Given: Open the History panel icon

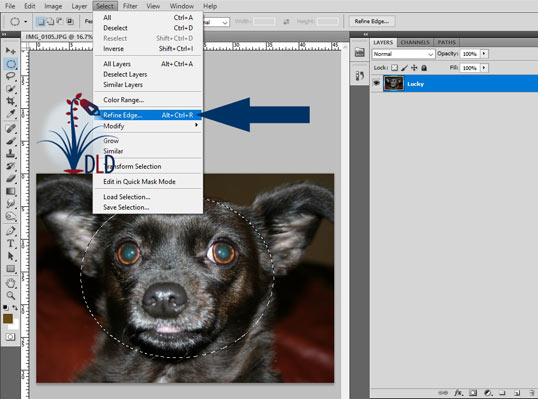Looking at the screenshot, I should click(359, 75).
